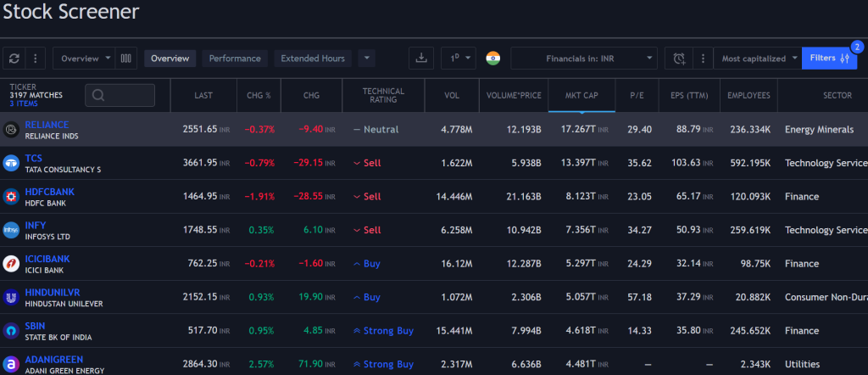Click the State Bank of India logo
The height and width of the screenshot is (375, 868).
click(x=11, y=331)
